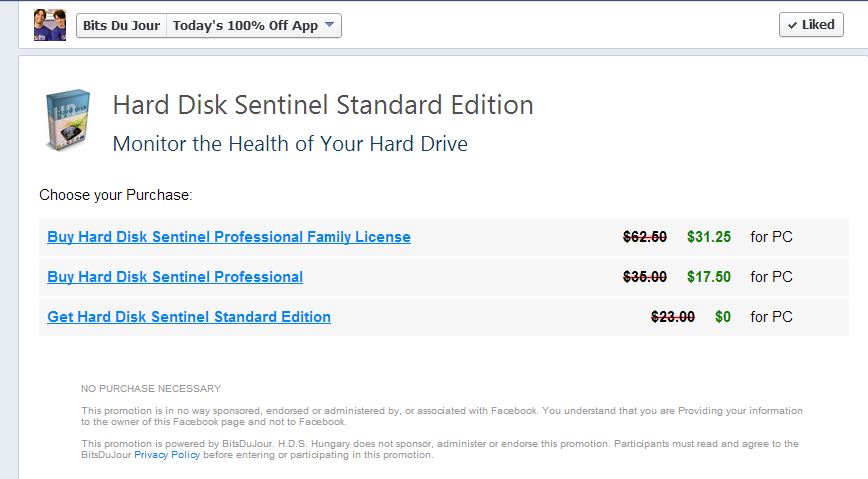Open the Bits Du Jour page button
The width and height of the screenshot is (868, 479).
(x=121, y=25)
